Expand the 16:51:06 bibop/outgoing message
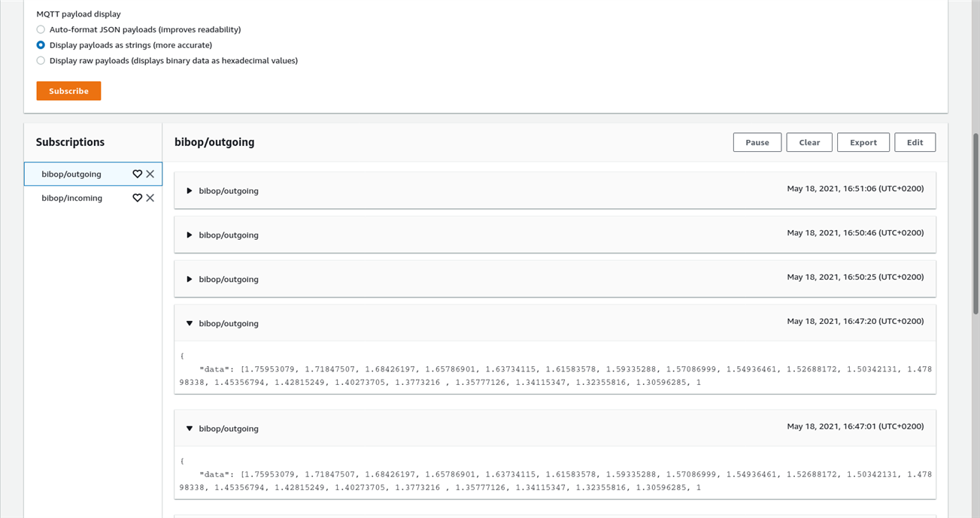The image size is (980, 518). [190, 191]
